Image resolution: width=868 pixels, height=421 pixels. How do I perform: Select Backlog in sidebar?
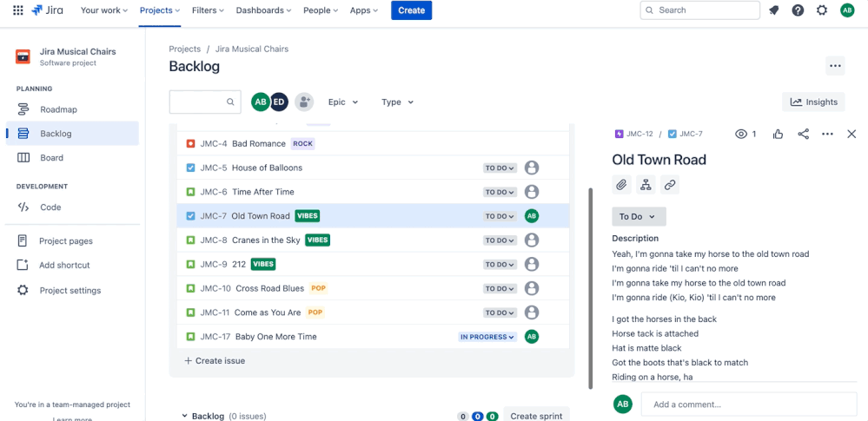pos(72,134)
